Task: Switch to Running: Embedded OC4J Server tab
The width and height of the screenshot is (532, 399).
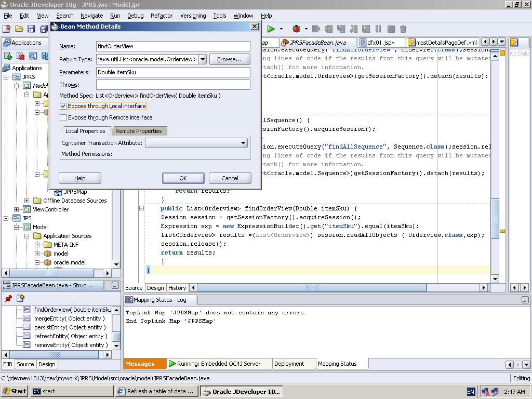Action: (x=219, y=364)
